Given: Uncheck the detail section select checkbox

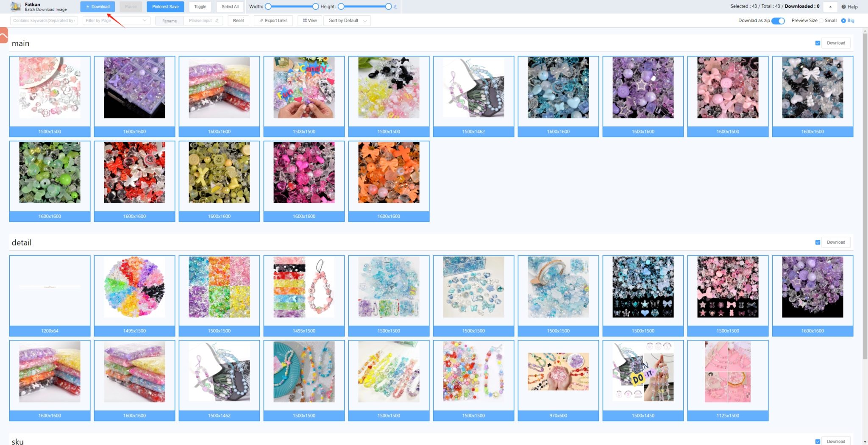Looking at the screenshot, I should (x=818, y=242).
